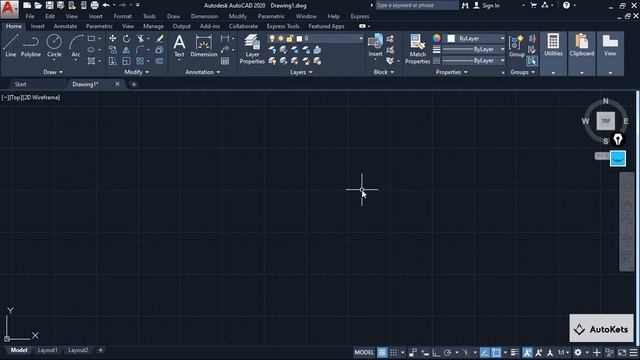Click the 2D Wireframe visual style label
This screenshot has width=640, height=360.
[x=41, y=98]
